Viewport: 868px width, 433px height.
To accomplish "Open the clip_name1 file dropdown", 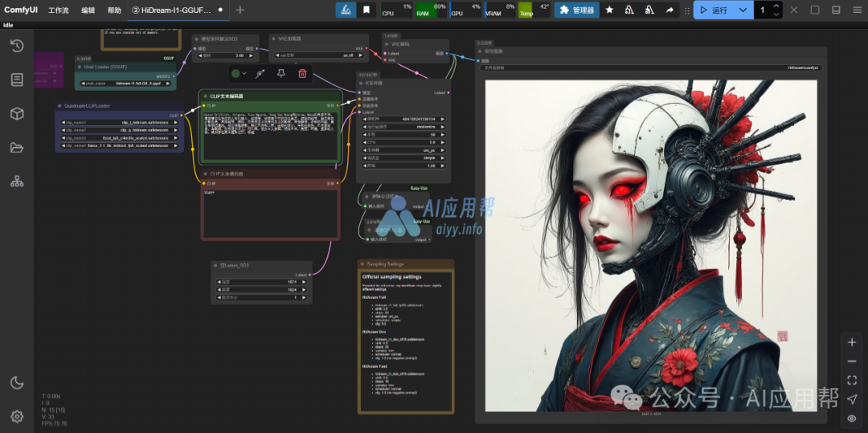I will point(119,123).
